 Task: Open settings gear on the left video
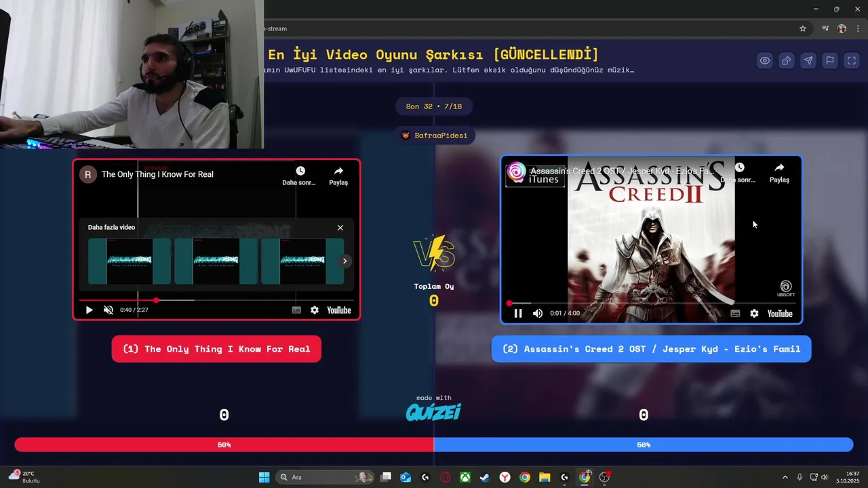click(x=315, y=310)
